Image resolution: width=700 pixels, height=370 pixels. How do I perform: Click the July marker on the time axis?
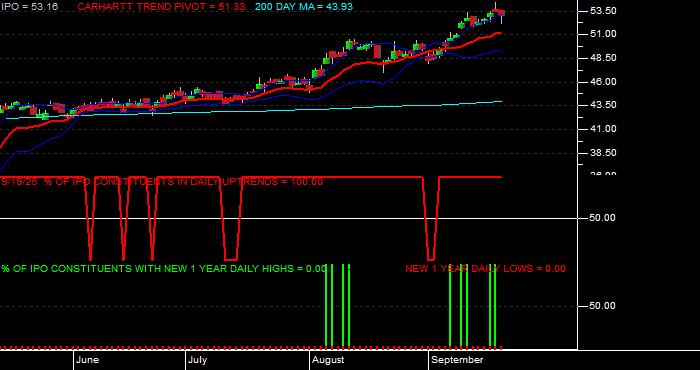197,360
